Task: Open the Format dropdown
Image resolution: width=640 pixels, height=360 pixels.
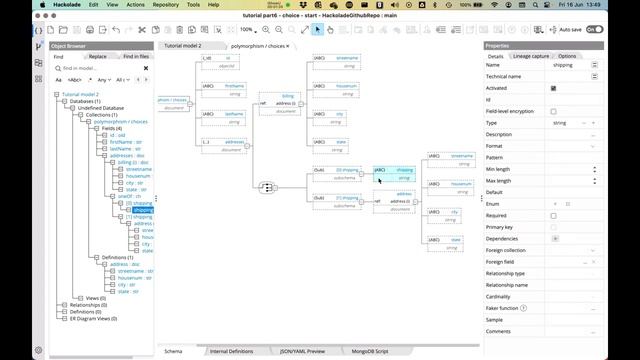Action: pos(593,146)
